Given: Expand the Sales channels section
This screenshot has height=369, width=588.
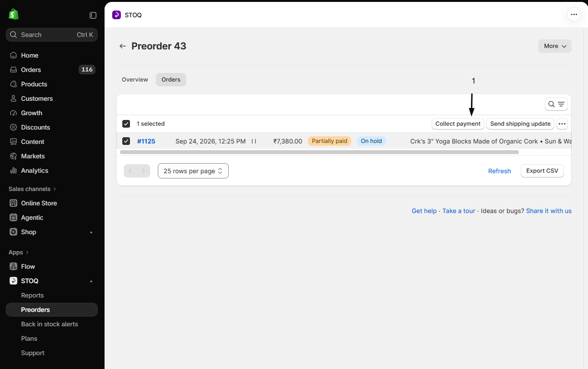Looking at the screenshot, I should point(32,189).
